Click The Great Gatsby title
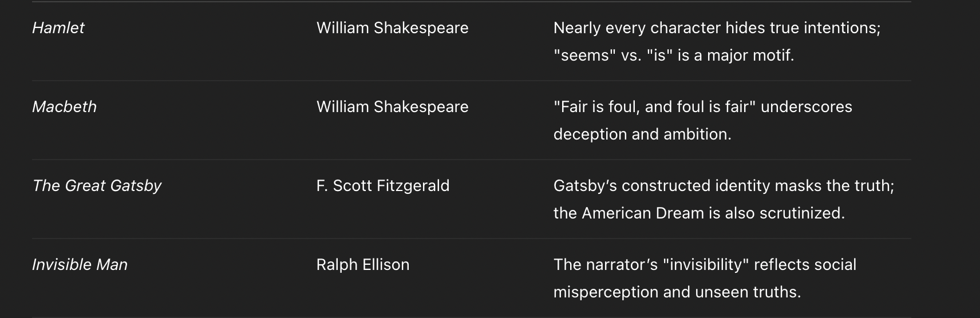The height and width of the screenshot is (318, 980). [97, 185]
